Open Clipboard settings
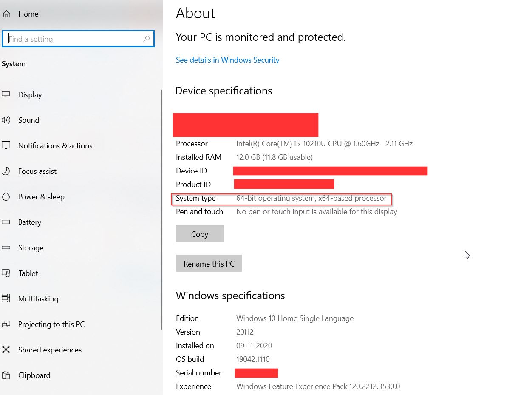Image resolution: width=532 pixels, height=395 pixels. (x=34, y=375)
